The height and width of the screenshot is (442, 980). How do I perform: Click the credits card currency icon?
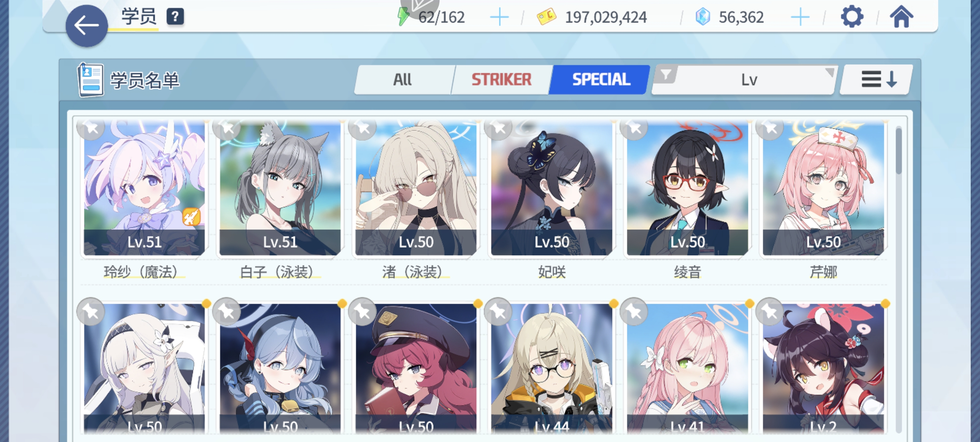[546, 17]
